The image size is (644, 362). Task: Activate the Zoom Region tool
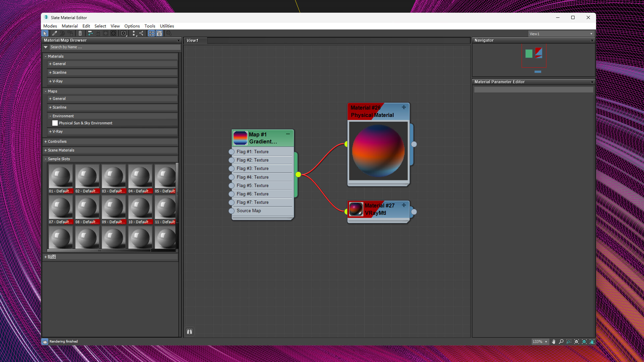pyautogui.click(x=569, y=342)
